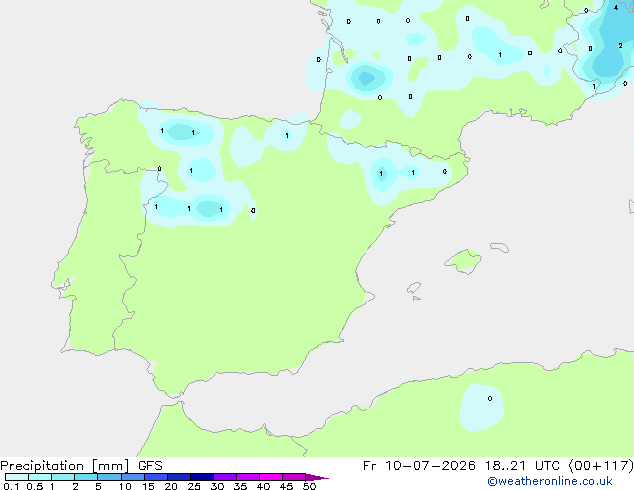Click the legend value "40"
Screen dimensions: 634x490
[x=263, y=486]
